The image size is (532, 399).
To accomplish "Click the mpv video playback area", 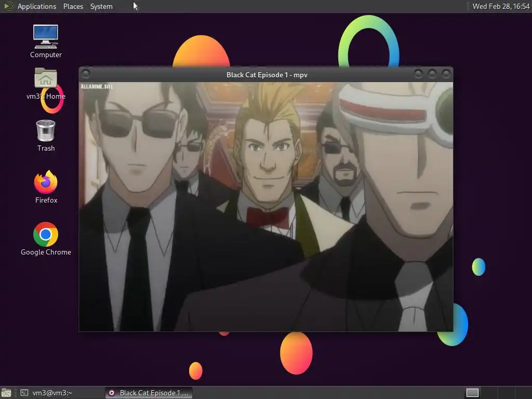I will [265, 207].
